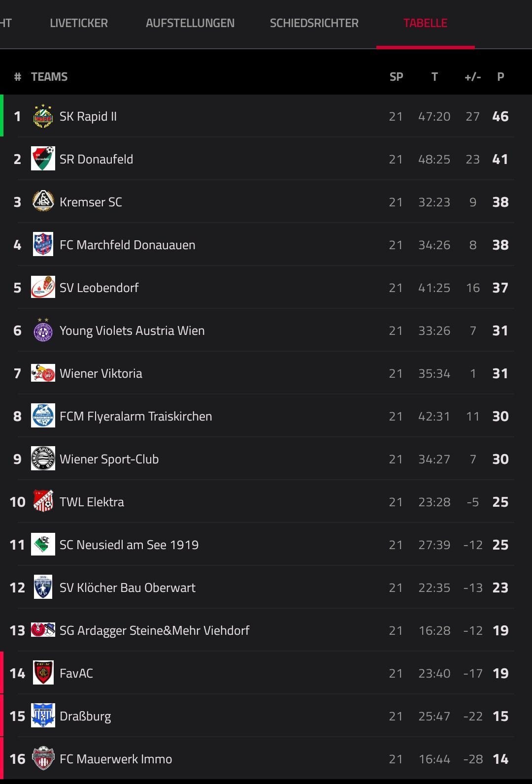Tap the Kremser SC crest icon

point(43,201)
